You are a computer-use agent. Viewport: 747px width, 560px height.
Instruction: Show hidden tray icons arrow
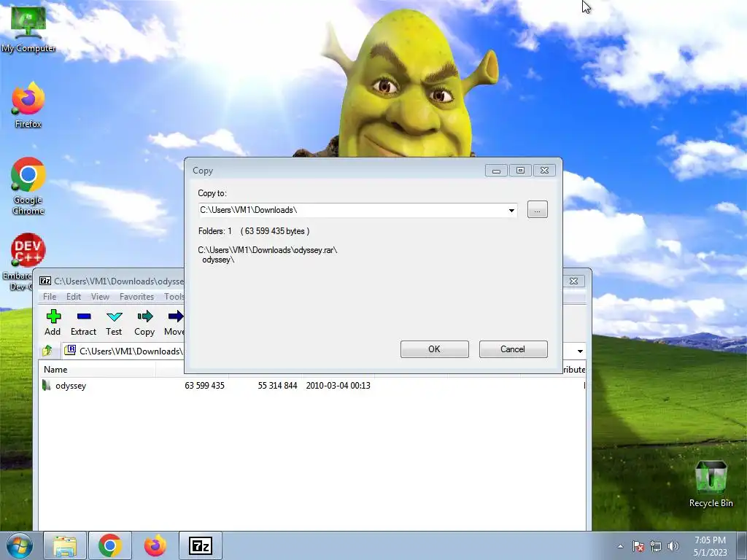click(620, 546)
